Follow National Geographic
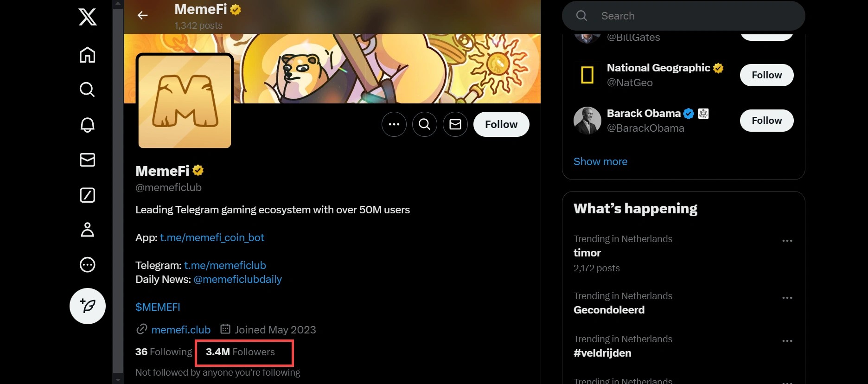868x384 pixels. (x=766, y=75)
